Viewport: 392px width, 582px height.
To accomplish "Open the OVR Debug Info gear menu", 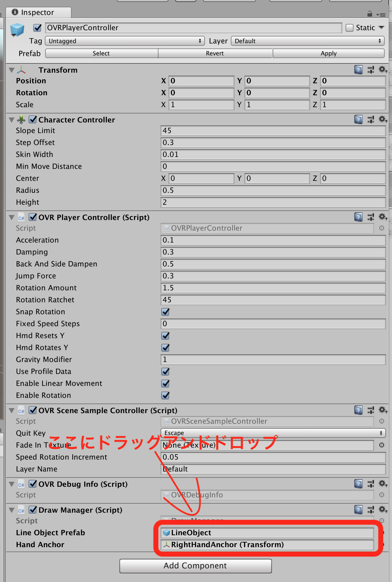I will [x=383, y=483].
